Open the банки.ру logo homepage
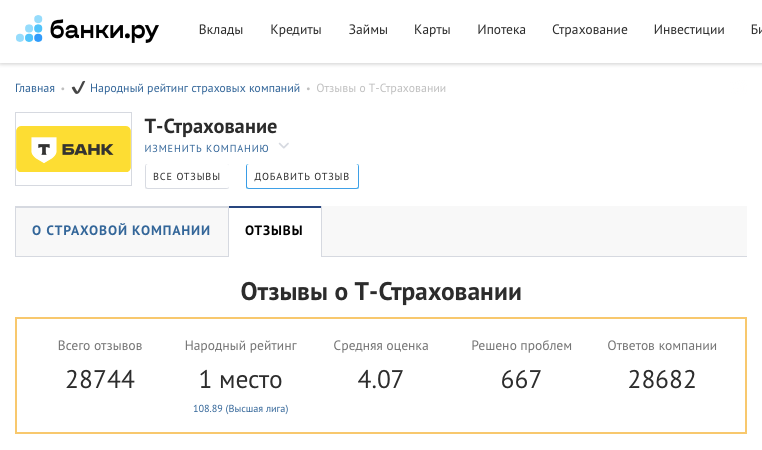Image resolution: width=762 pixels, height=450 pixels. click(x=87, y=29)
